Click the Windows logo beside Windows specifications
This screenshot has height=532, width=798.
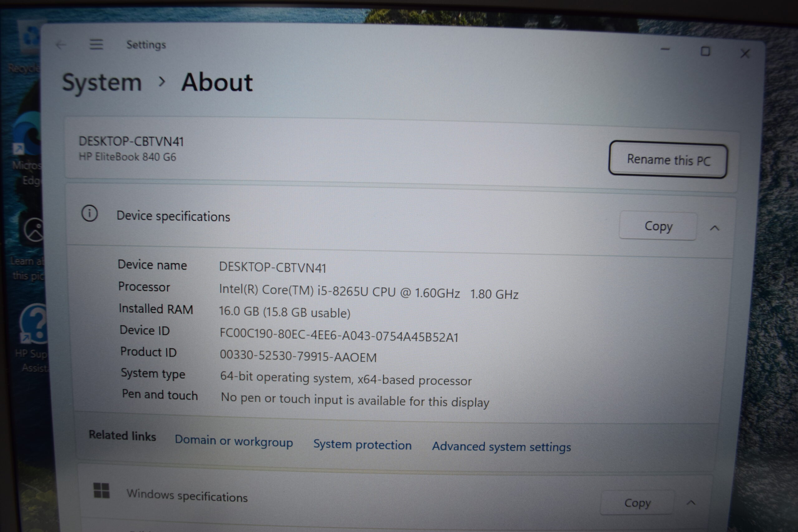tap(101, 491)
